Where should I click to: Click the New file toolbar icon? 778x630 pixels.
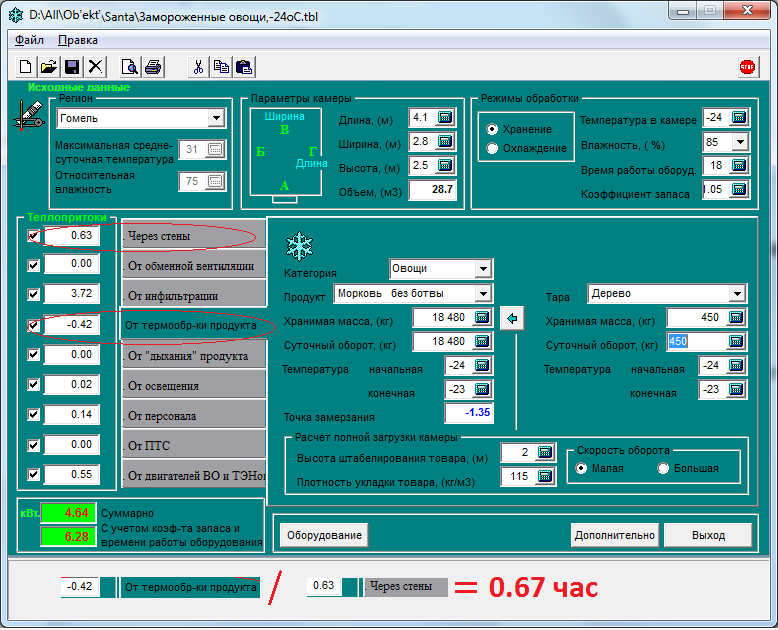25,66
